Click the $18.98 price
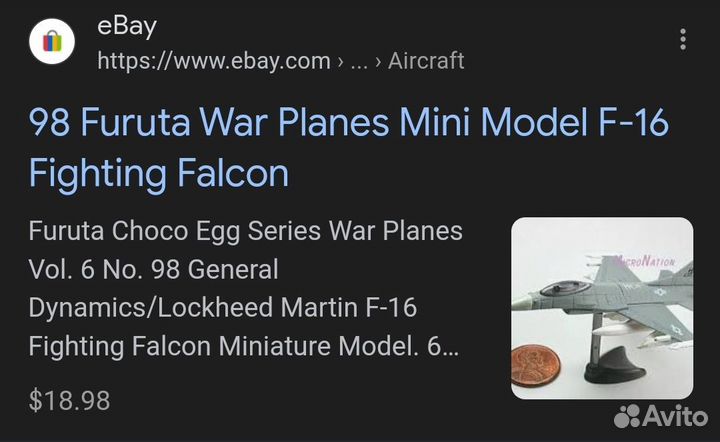 (x=69, y=401)
